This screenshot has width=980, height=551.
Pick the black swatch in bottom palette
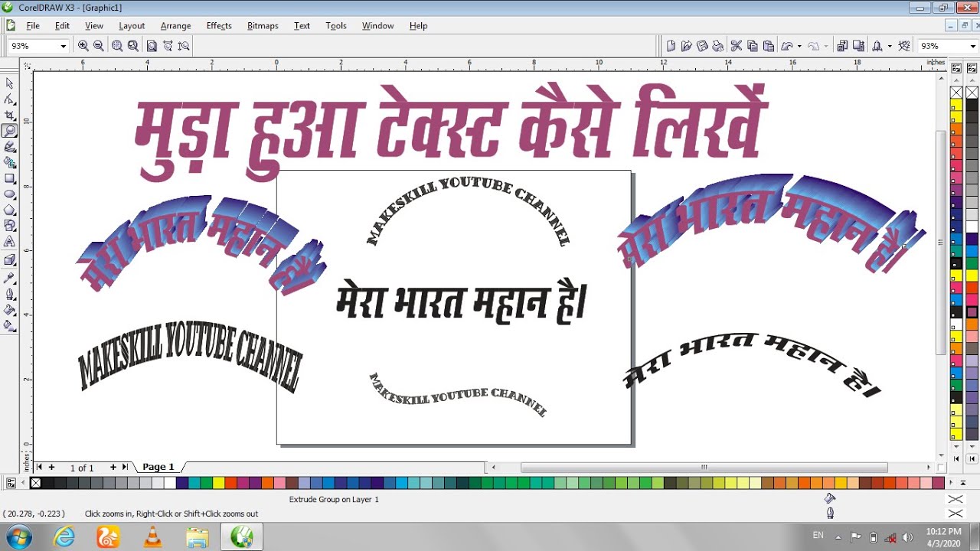point(47,483)
